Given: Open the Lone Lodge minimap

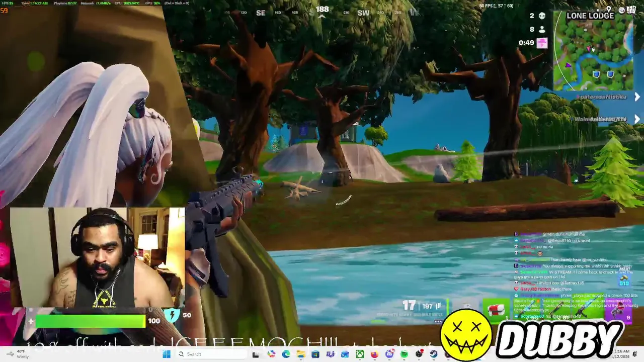Looking at the screenshot, I should (594, 50).
